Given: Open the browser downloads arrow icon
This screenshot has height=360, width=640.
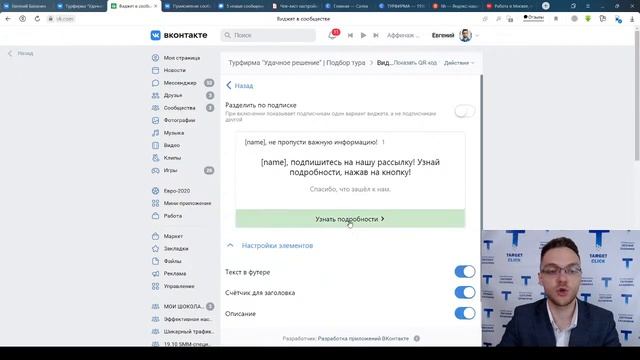Looking at the screenshot, I should pos(632,19).
